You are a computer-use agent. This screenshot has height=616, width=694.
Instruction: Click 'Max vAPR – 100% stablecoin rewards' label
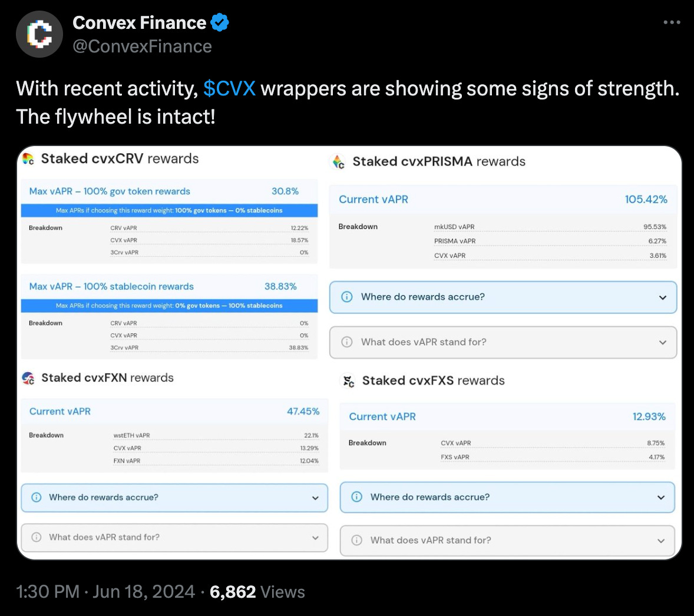pyautogui.click(x=111, y=286)
